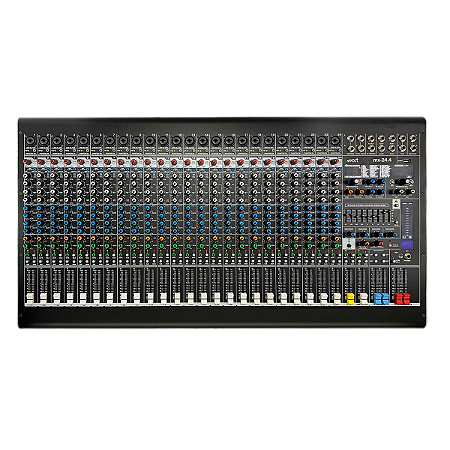Click the vertical LED level meter

point(407,221)
